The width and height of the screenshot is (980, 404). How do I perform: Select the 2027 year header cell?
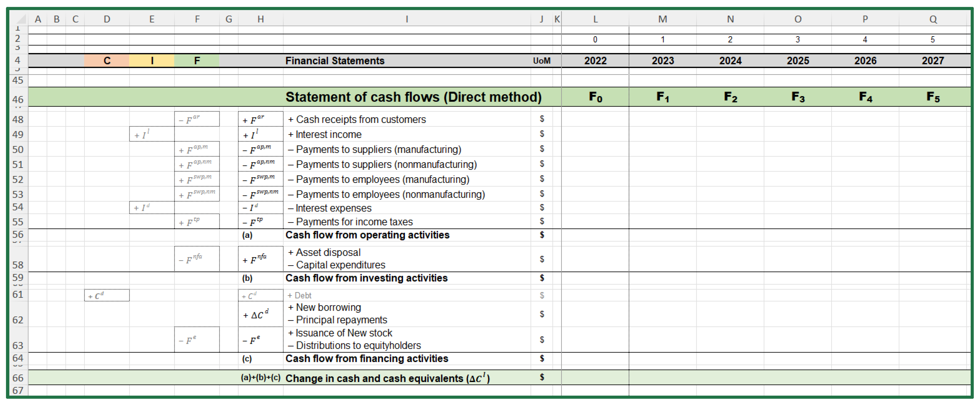click(932, 61)
